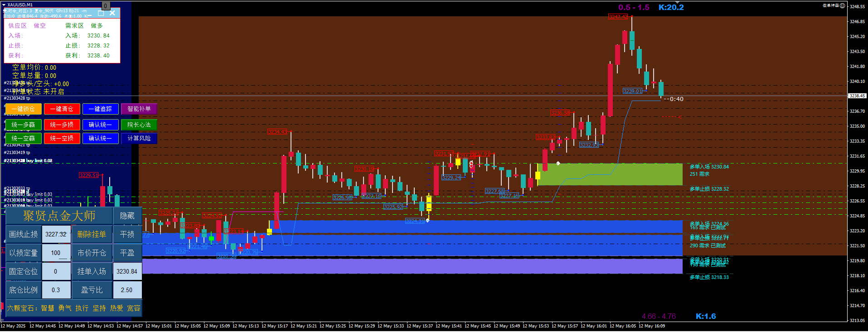
Task: Click the 统一多损 red button
Action: coord(62,125)
